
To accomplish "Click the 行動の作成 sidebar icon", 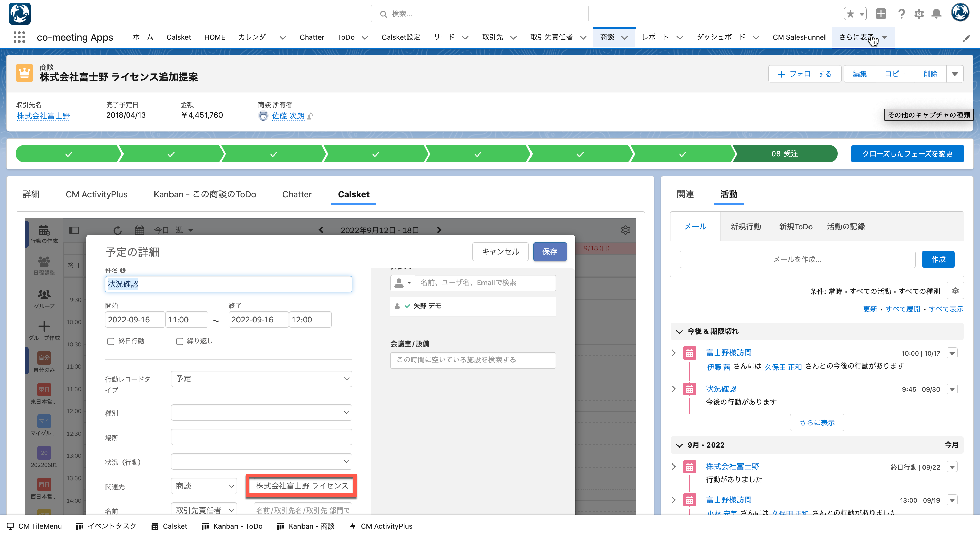I will pyautogui.click(x=44, y=234).
